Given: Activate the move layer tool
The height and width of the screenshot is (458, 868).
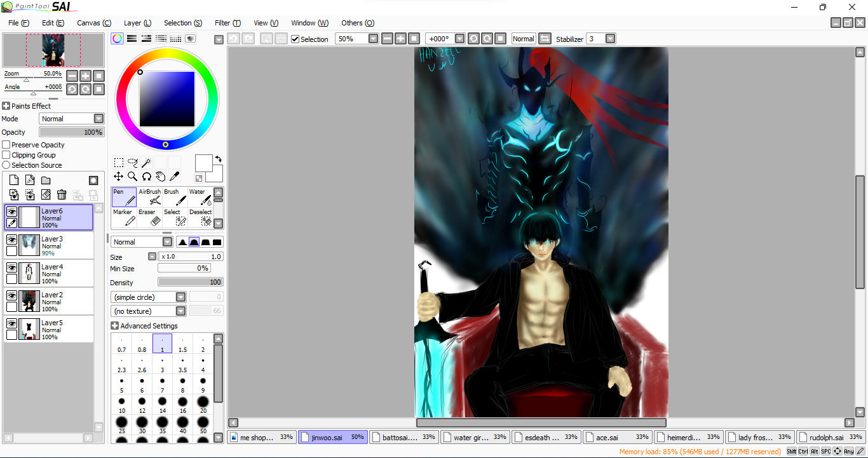Looking at the screenshot, I should click(119, 177).
